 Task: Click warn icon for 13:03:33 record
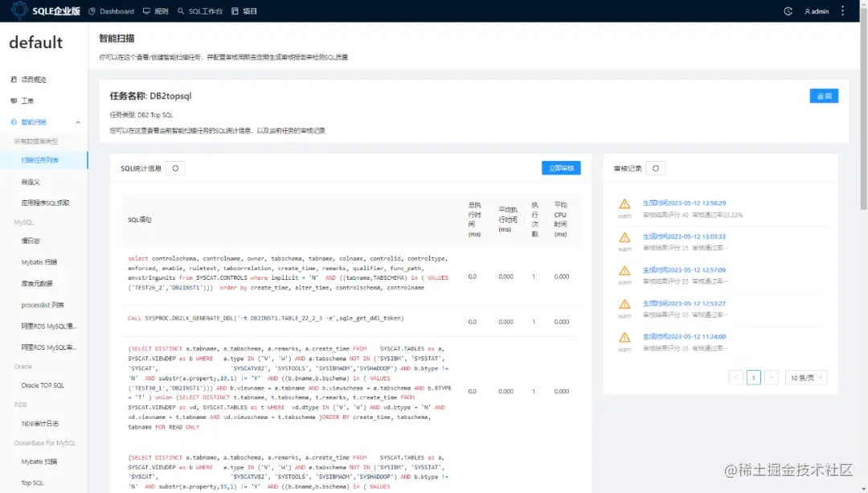[x=624, y=237]
